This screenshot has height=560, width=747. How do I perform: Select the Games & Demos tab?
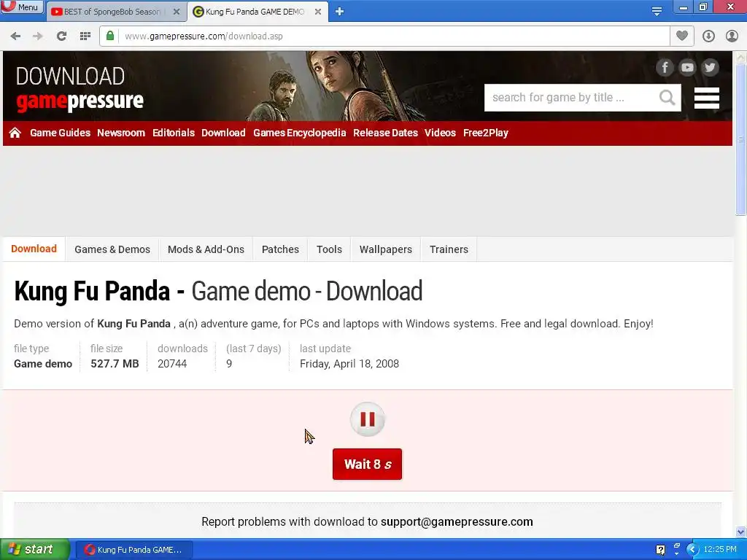(x=112, y=249)
